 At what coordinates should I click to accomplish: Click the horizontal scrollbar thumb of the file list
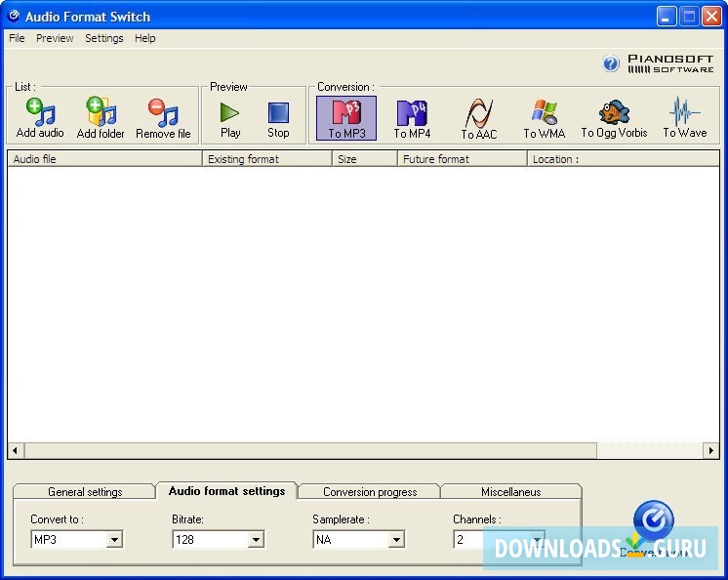310,450
